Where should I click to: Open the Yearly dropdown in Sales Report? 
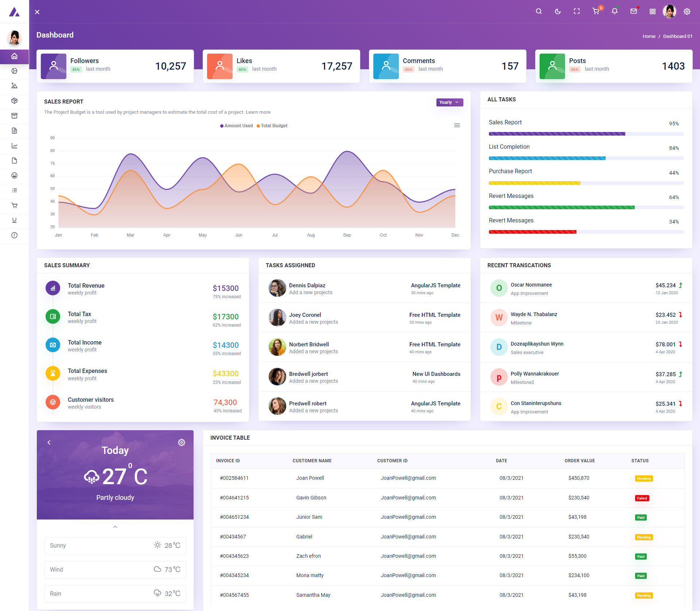[x=449, y=102]
